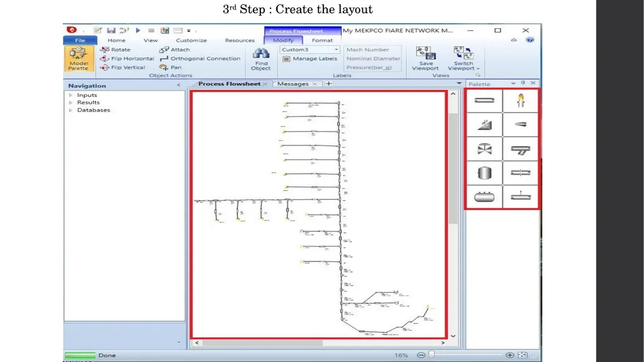644x362 pixels.
Task: Select the tee connector palette item
Action: (520, 149)
